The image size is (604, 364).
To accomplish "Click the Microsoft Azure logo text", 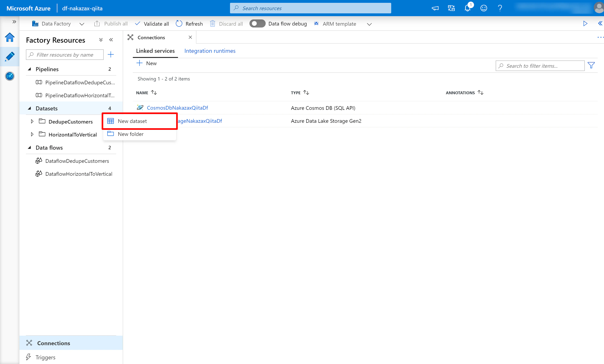I will [x=28, y=8].
